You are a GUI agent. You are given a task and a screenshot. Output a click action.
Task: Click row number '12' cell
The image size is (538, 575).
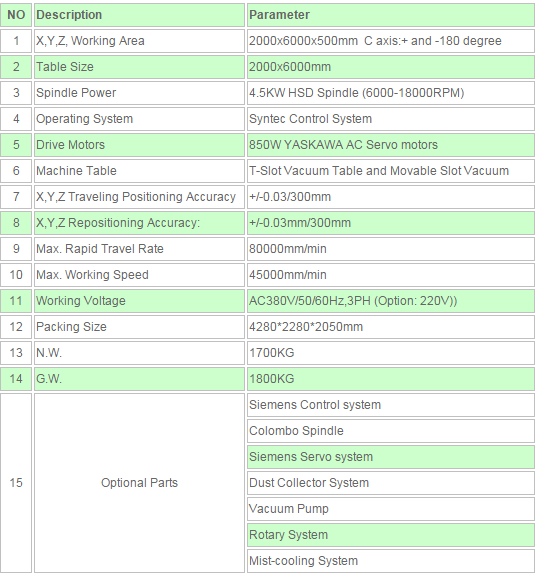16,327
